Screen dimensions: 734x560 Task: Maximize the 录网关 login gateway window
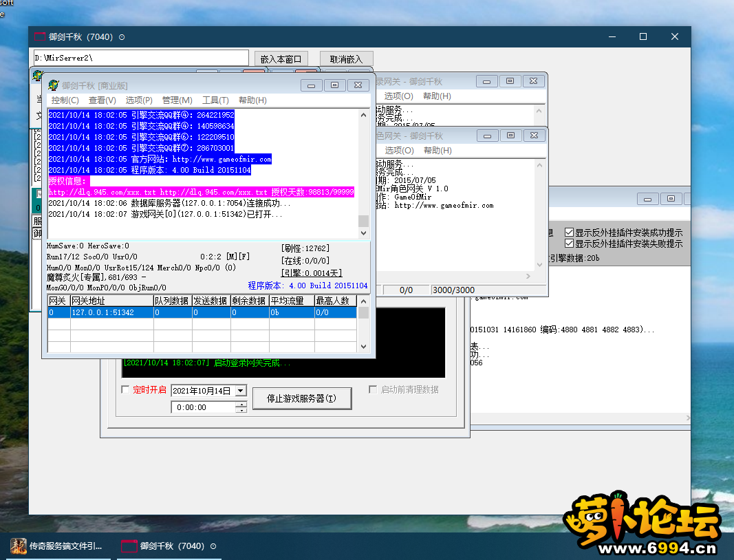[510, 81]
